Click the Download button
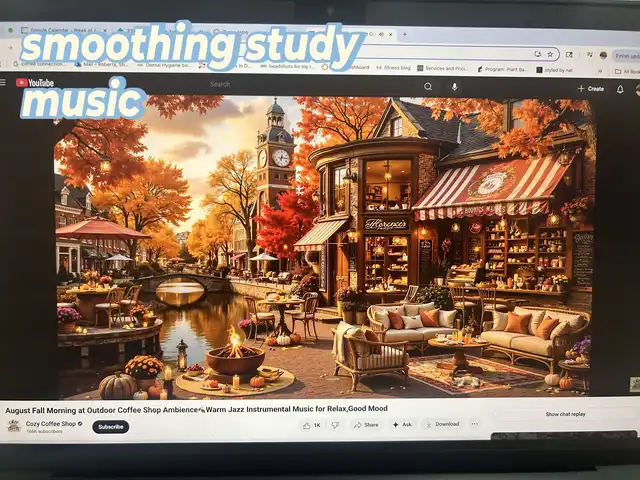This screenshot has width=640, height=480. (x=442, y=424)
